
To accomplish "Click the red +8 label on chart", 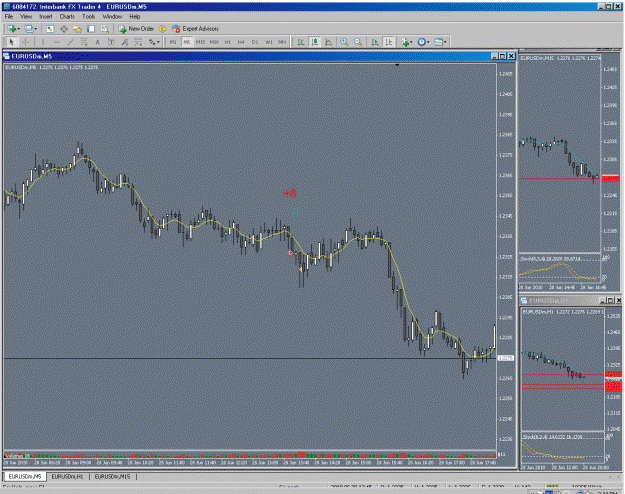I will [x=290, y=193].
